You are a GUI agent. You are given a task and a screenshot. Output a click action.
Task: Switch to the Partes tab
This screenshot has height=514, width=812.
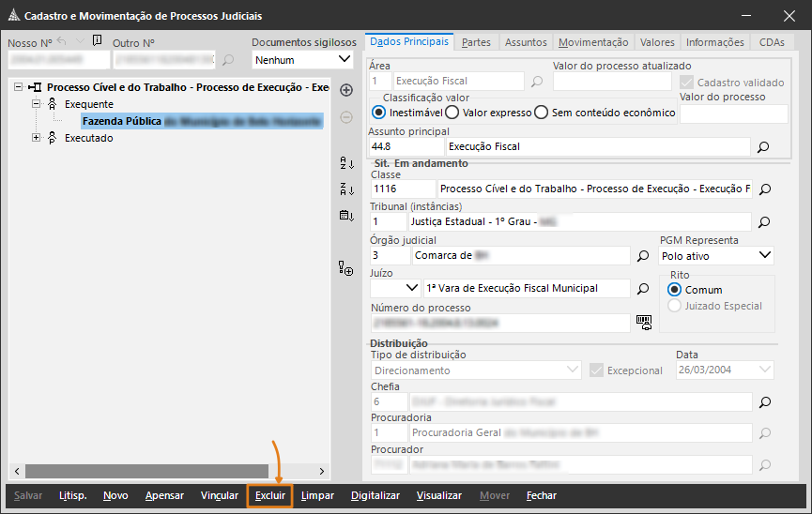[476, 42]
